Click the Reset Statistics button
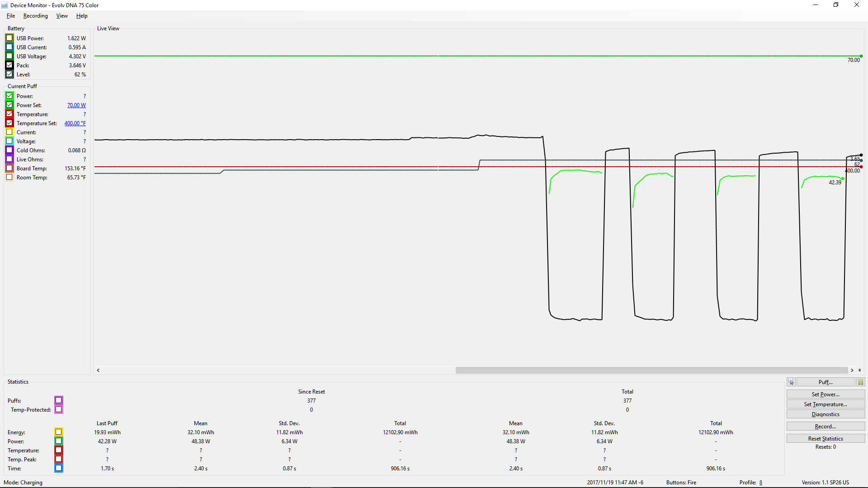Image resolution: width=868 pixels, height=488 pixels. pos(826,439)
